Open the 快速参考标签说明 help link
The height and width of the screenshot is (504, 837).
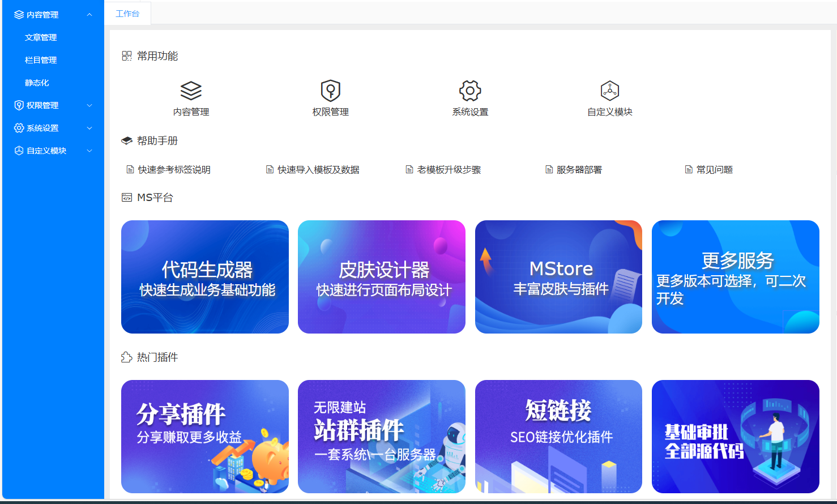pos(174,170)
